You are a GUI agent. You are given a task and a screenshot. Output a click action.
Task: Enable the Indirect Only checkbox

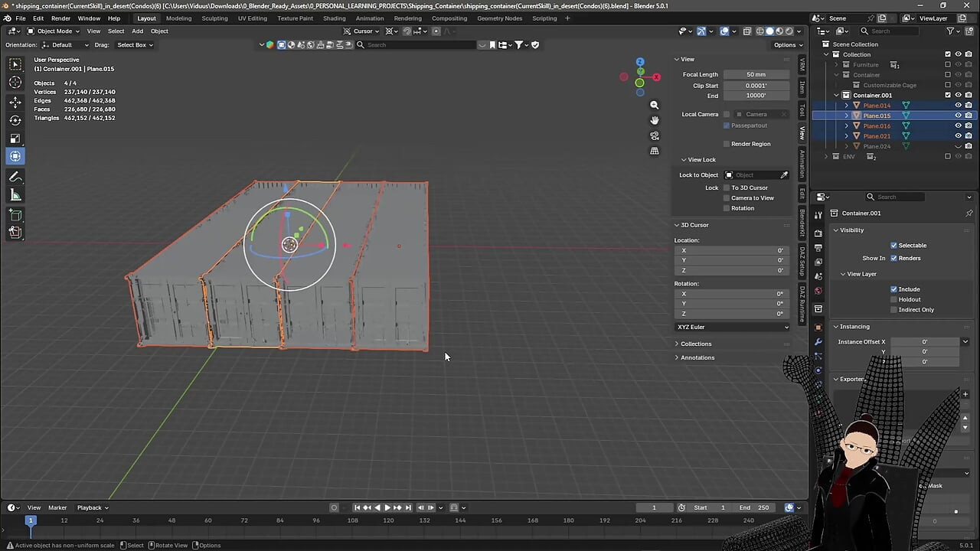(x=893, y=310)
